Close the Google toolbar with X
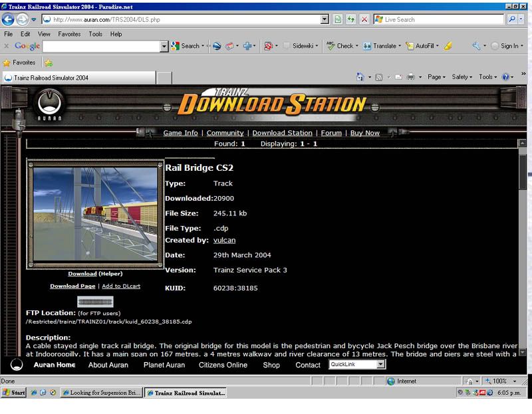This screenshot has width=532, height=414. [x=6, y=46]
